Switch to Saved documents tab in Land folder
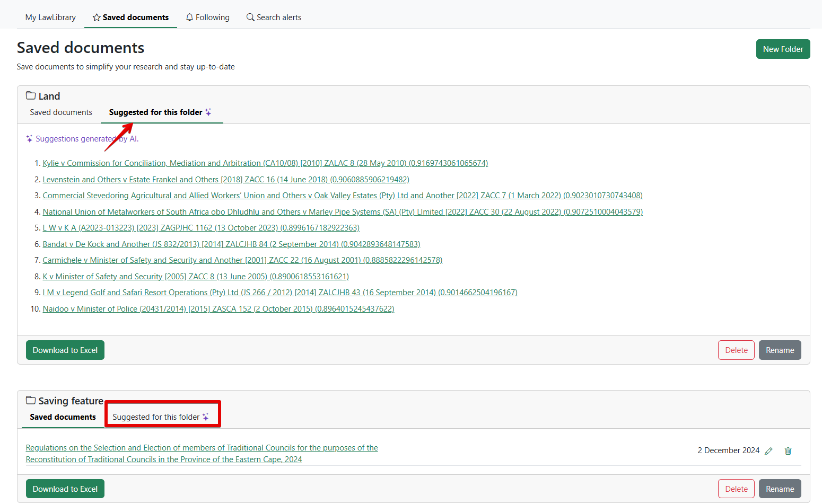 click(x=61, y=112)
